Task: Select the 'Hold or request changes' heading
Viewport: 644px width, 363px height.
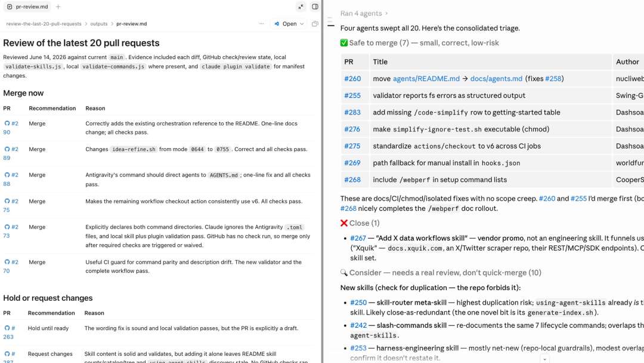Action: [x=48, y=298]
